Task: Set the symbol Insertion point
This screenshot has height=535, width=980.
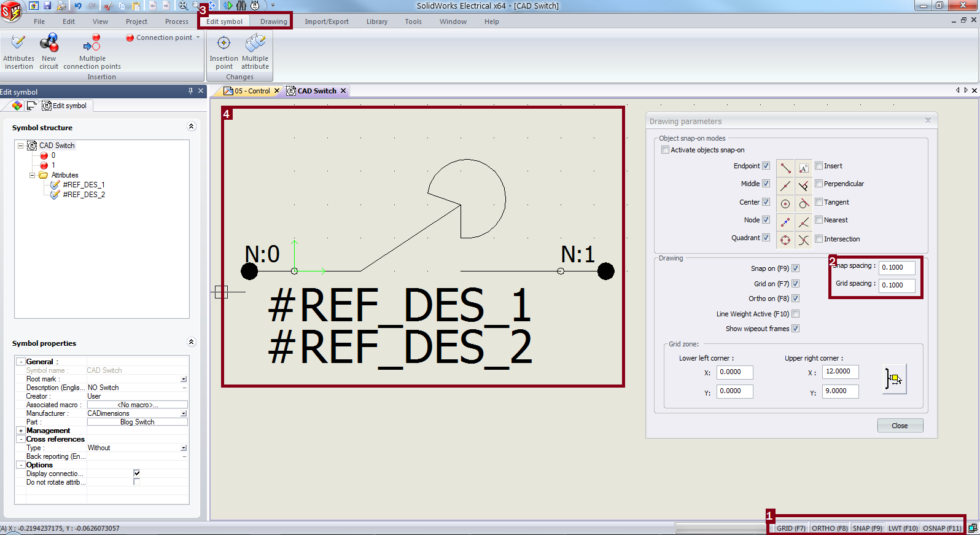Action: coord(224,52)
